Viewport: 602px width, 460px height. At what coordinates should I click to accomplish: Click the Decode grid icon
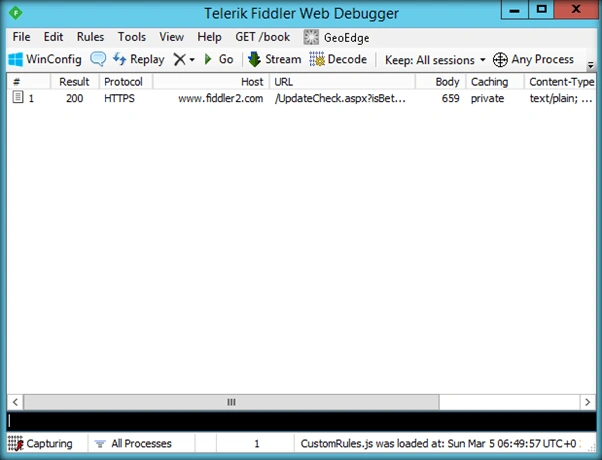[317, 60]
